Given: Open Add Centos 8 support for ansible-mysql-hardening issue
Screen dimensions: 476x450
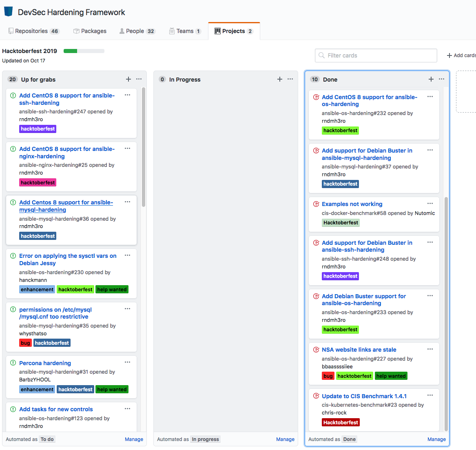Looking at the screenshot, I should (x=66, y=206).
